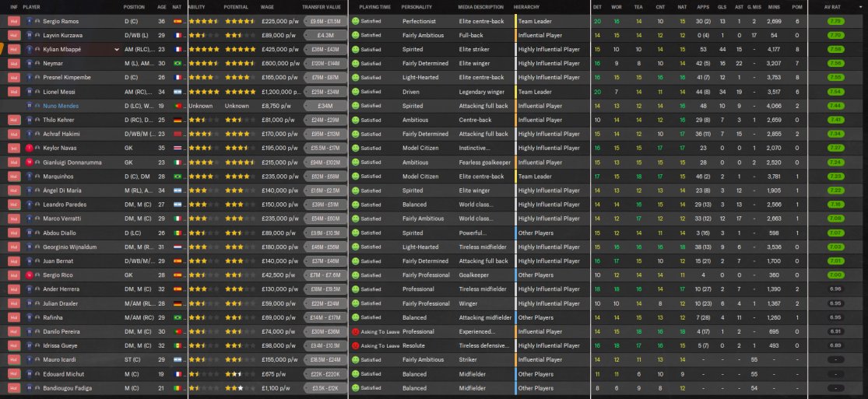Sort by the POTENTIAL column header
This screenshot has width=868, height=399.
pyautogui.click(x=236, y=7)
